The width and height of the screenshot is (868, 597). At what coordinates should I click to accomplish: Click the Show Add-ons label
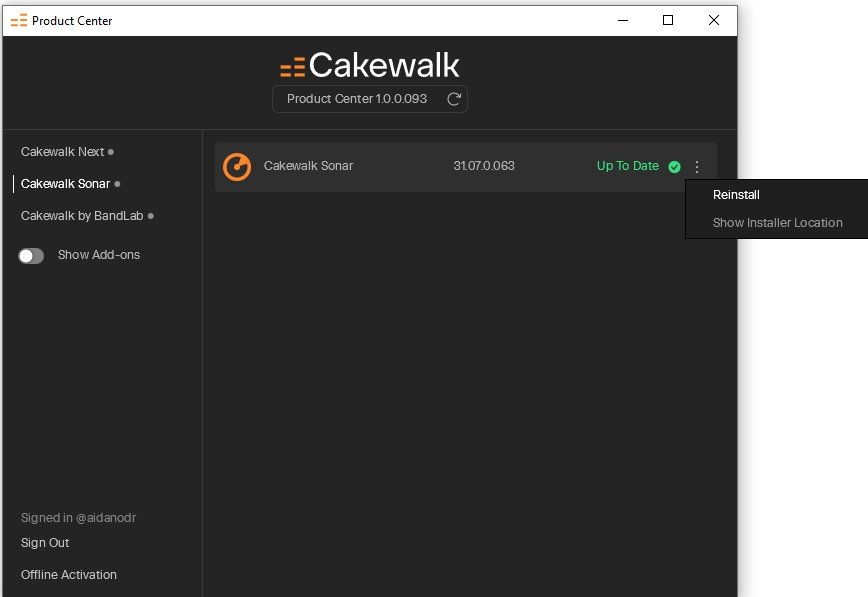click(99, 255)
